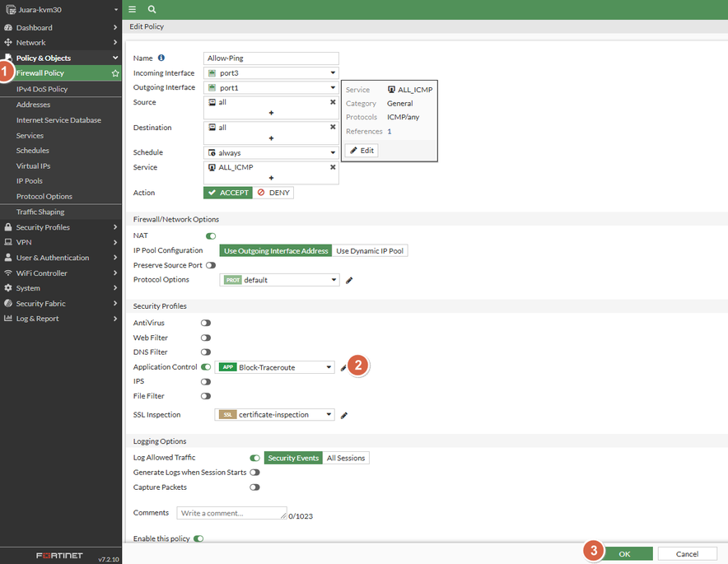Viewport: 728px width, 564px height.
Task: Click OK to save policy
Action: click(624, 554)
